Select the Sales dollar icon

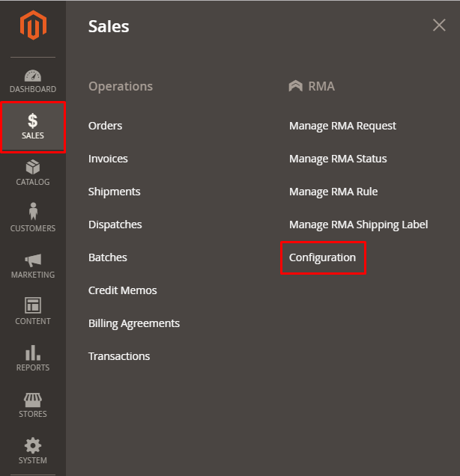tap(33, 121)
